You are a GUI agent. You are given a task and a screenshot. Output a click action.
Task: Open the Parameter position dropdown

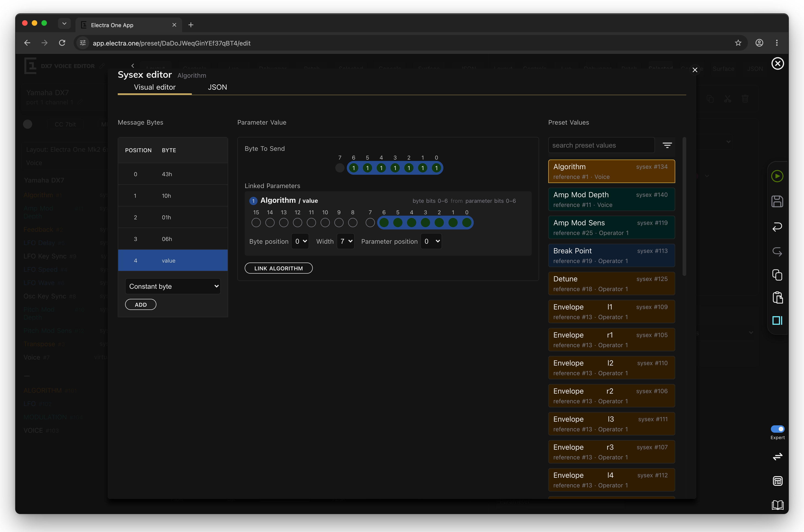pyautogui.click(x=431, y=241)
